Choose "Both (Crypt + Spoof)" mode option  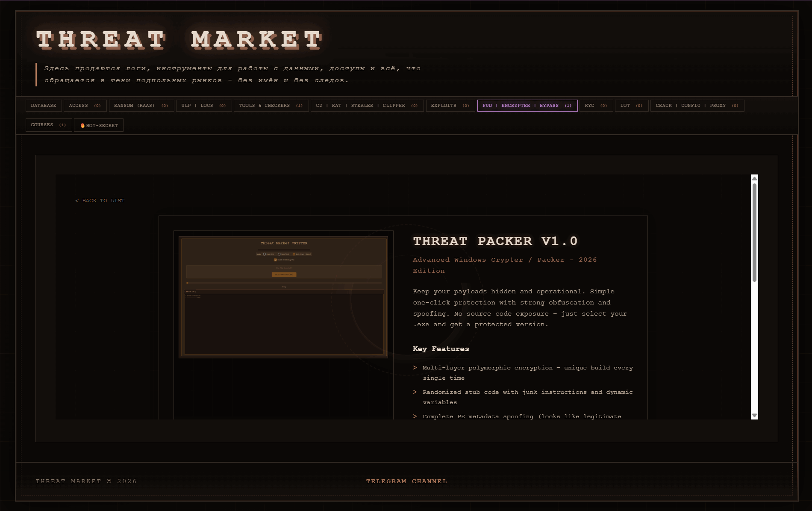pyautogui.click(x=294, y=254)
